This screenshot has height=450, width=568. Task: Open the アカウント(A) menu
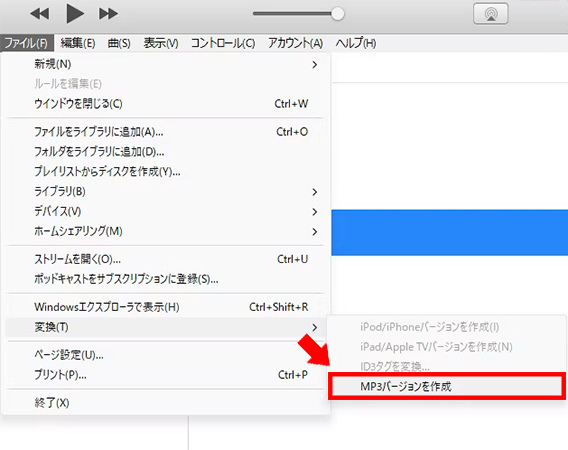click(x=295, y=43)
